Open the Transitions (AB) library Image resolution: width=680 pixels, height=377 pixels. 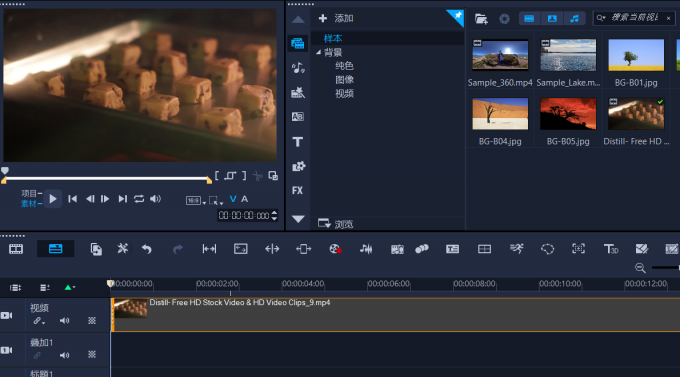[x=298, y=117]
